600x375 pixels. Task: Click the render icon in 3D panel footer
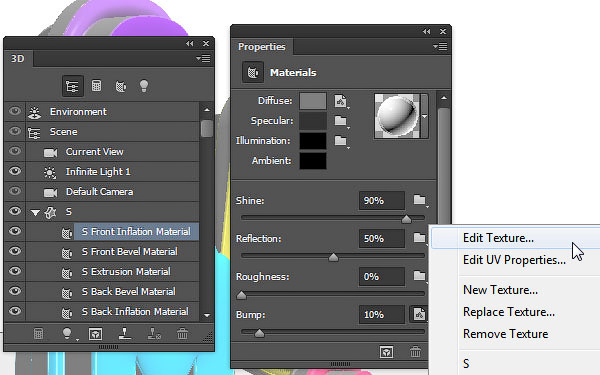(38, 334)
